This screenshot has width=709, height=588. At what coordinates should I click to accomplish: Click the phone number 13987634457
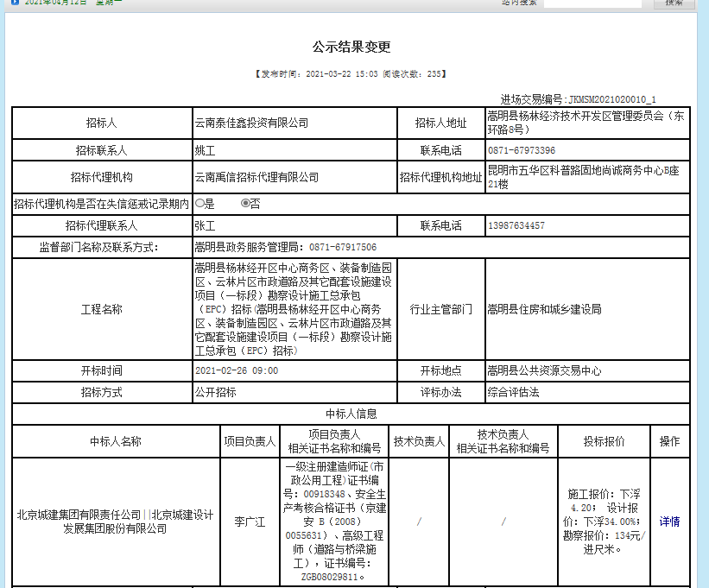(x=516, y=225)
